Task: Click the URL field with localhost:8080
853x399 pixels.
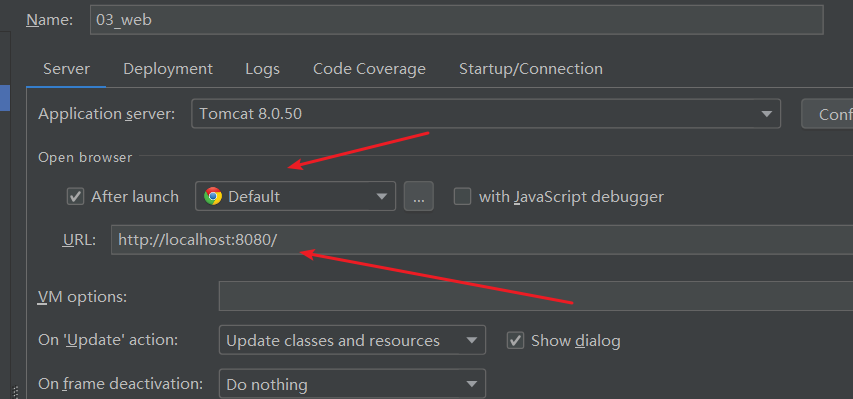Action: (x=482, y=240)
